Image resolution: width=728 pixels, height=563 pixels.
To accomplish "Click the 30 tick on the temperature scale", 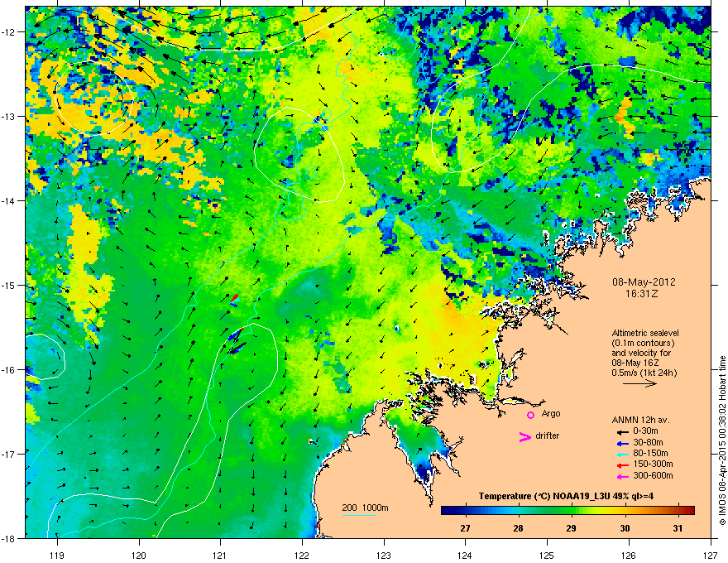I will [x=625, y=528].
